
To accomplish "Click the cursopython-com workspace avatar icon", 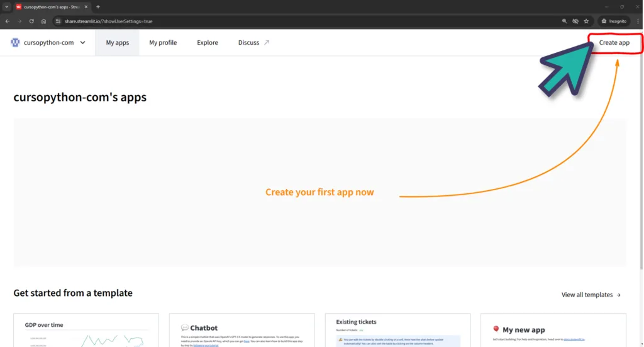I will [15, 42].
